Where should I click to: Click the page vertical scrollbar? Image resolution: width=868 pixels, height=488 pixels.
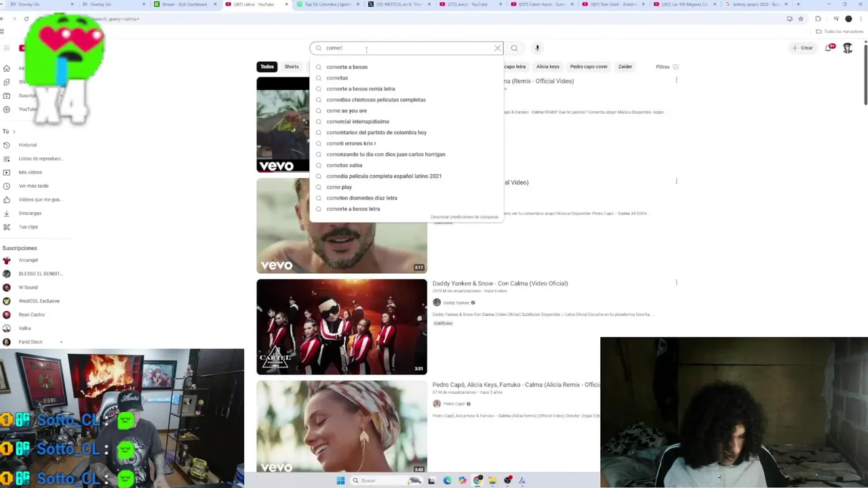pyautogui.click(x=865, y=73)
